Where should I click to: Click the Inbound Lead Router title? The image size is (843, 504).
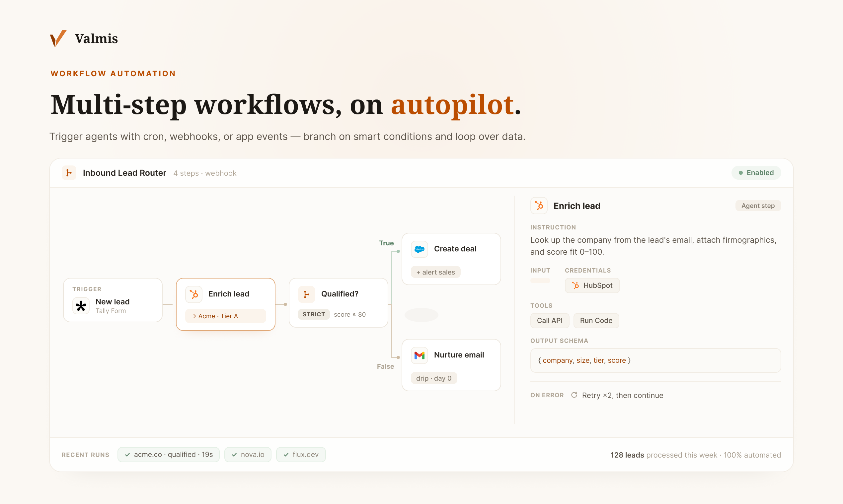click(x=124, y=173)
